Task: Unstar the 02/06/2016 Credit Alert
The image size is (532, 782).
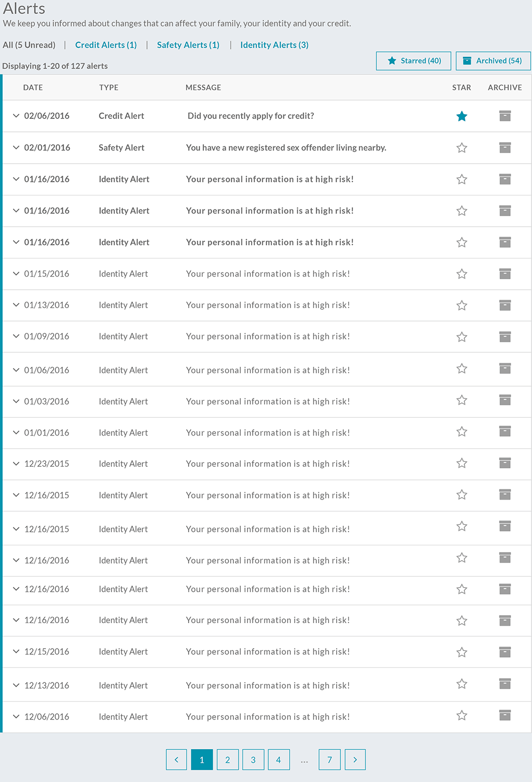Action: point(462,116)
